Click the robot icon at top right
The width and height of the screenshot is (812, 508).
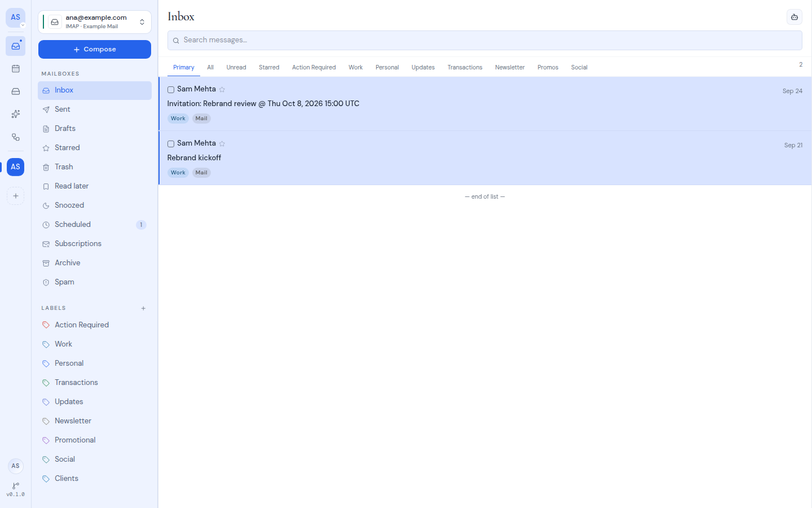(795, 17)
